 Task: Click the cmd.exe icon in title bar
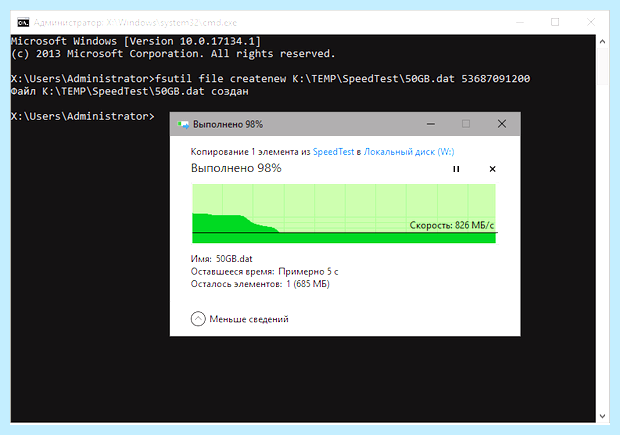(23, 23)
